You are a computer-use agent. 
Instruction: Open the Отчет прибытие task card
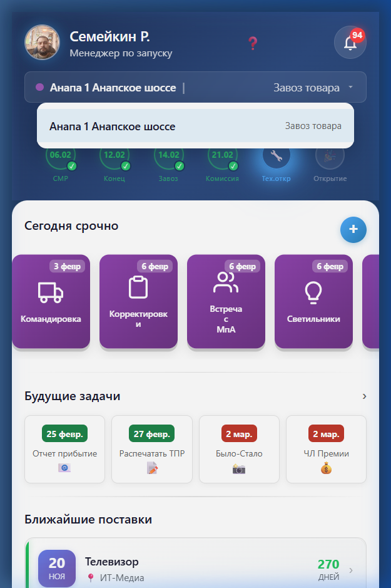pyautogui.click(x=65, y=449)
